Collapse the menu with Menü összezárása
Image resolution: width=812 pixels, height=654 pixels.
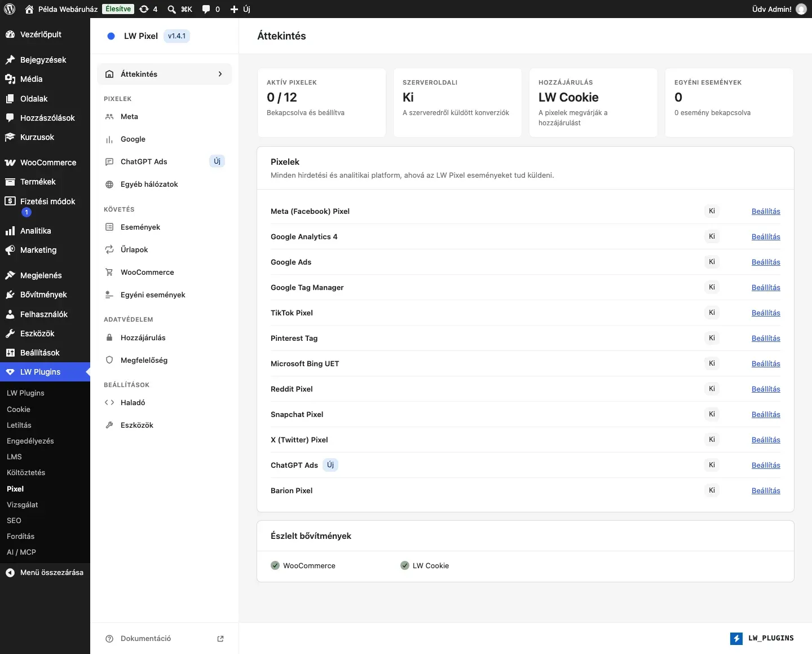click(x=45, y=572)
